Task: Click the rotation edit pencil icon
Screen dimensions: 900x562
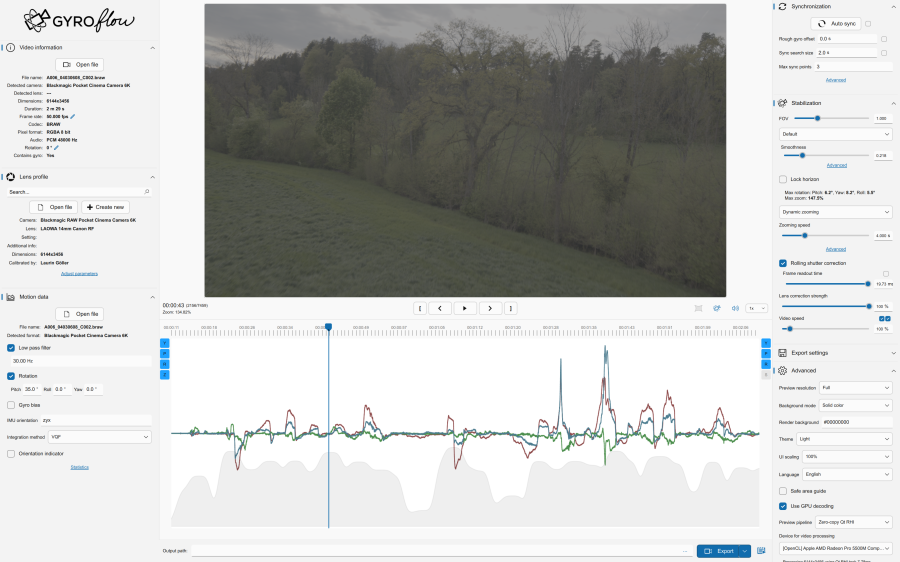Action: tap(56, 147)
